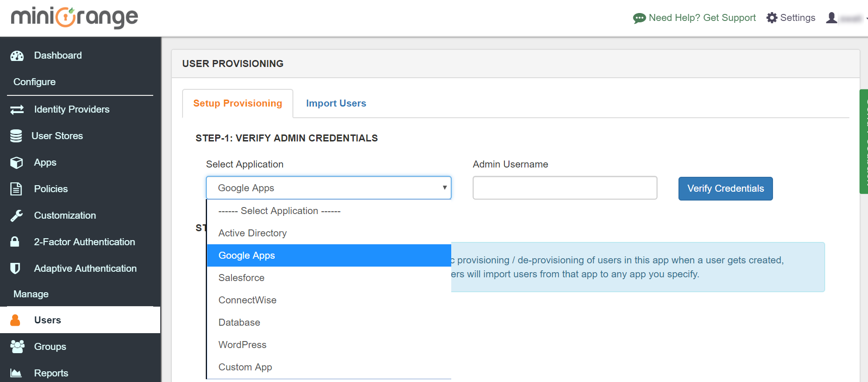This screenshot has width=868, height=382.
Task: Select Salesforce in the application list
Action: [241, 278]
